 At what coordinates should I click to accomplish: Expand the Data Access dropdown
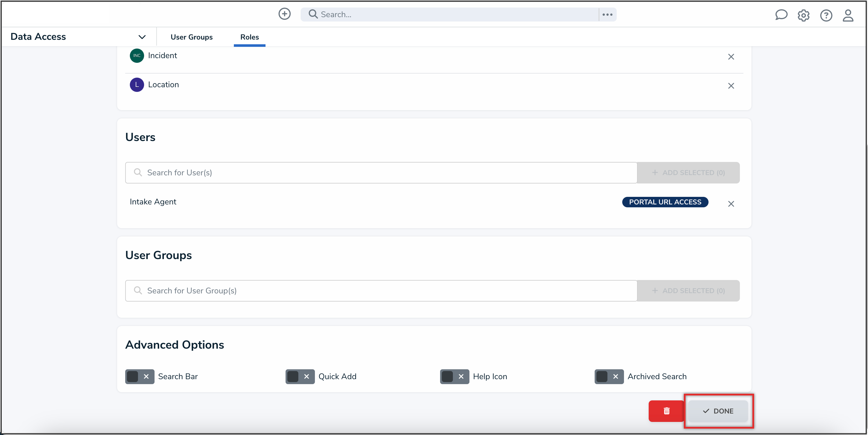142,37
